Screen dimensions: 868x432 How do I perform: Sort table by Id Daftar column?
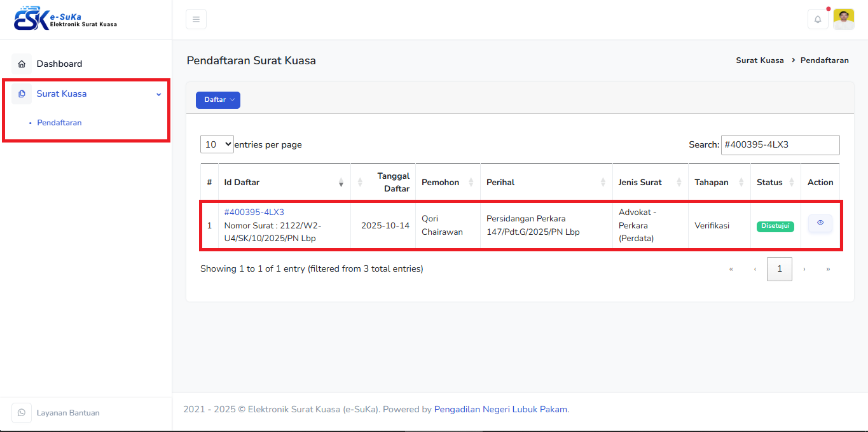tap(284, 183)
